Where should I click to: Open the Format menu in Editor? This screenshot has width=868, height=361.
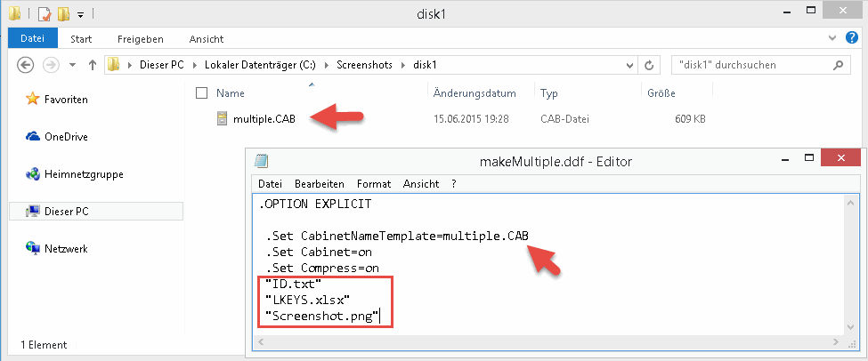[x=373, y=183]
